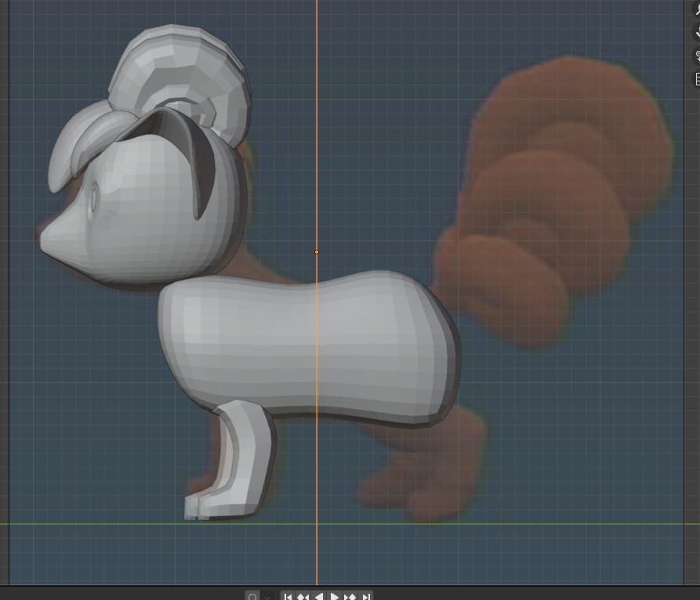Click the viewport zoom magnifier icon

tap(696, 9)
